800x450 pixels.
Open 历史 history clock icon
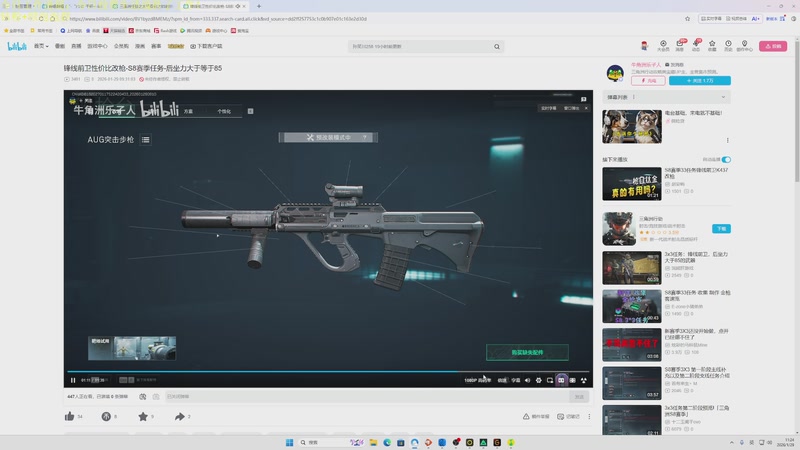click(728, 46)
